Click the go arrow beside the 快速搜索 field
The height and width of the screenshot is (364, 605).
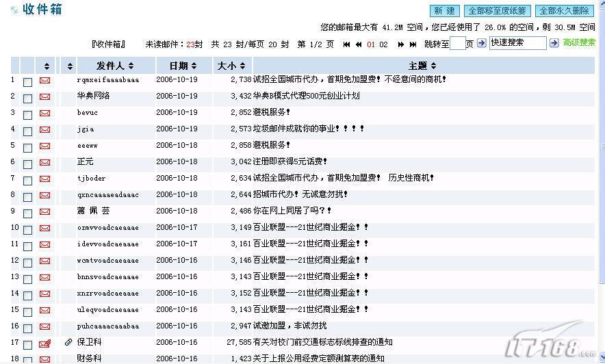point(554,43)
